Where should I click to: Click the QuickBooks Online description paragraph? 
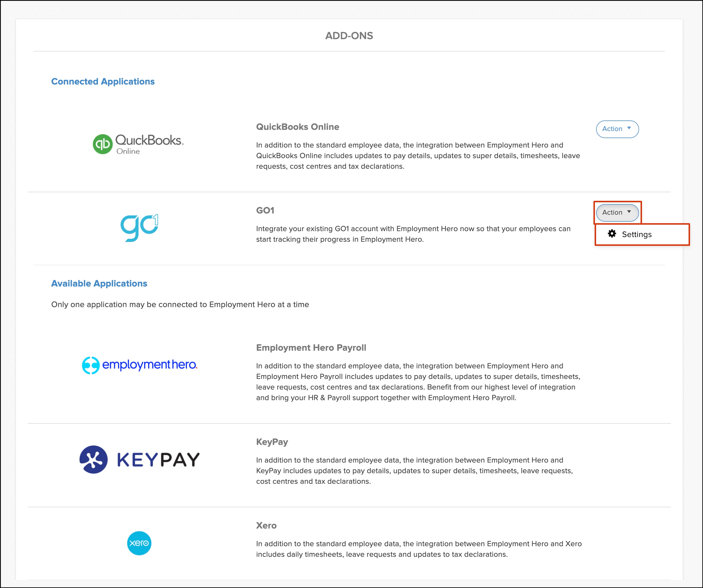point(418,156)
